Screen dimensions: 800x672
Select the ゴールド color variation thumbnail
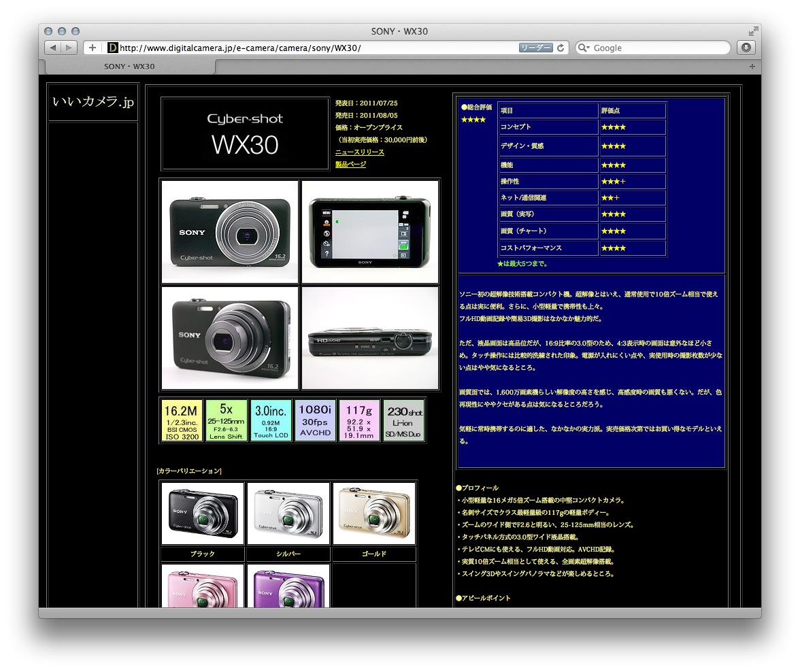[374, 514]
